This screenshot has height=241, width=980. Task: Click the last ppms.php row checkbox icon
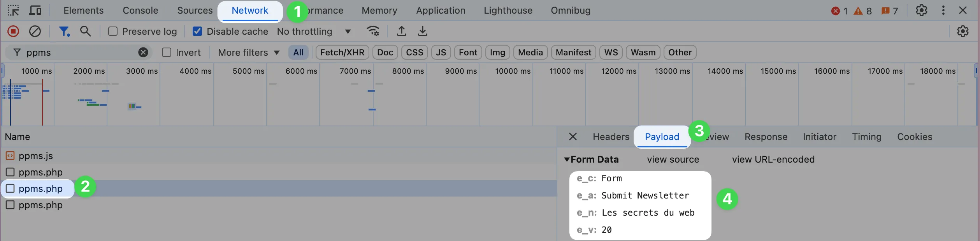tap(10, 205)
